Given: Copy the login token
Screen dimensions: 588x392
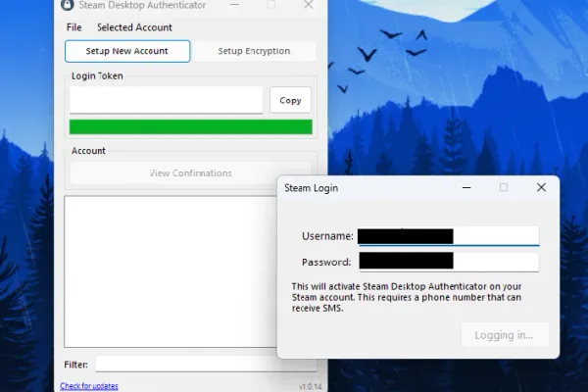Looking at the screenshot, I should tap(290, 100).
